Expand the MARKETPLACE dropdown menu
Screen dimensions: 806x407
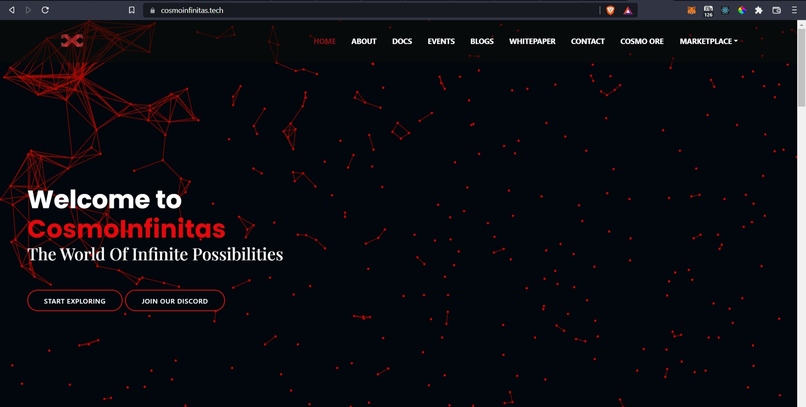click(x=708, y=42)
